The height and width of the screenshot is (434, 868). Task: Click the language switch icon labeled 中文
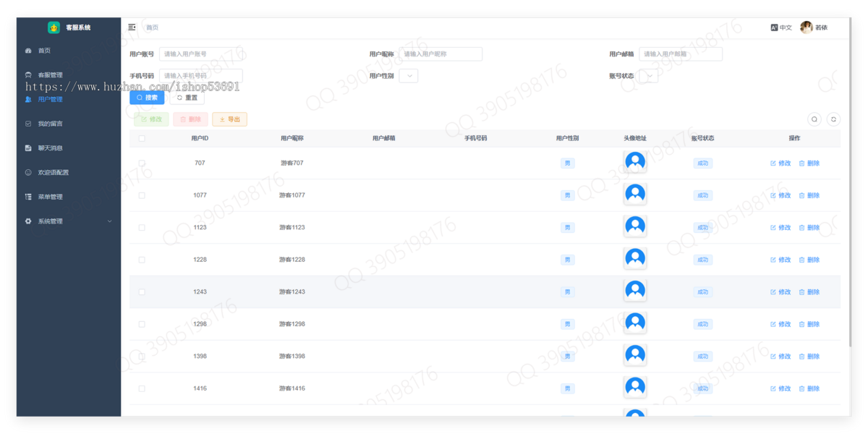780,27
